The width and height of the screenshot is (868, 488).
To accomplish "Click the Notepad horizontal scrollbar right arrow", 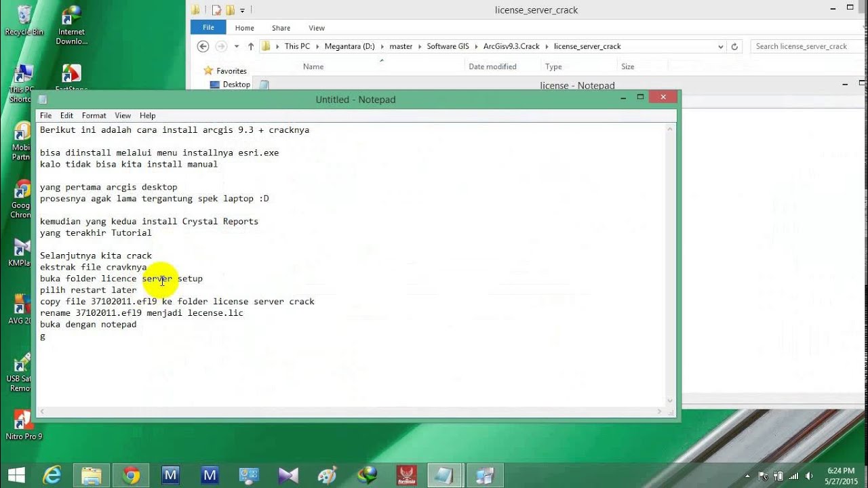I will (659, 411).
